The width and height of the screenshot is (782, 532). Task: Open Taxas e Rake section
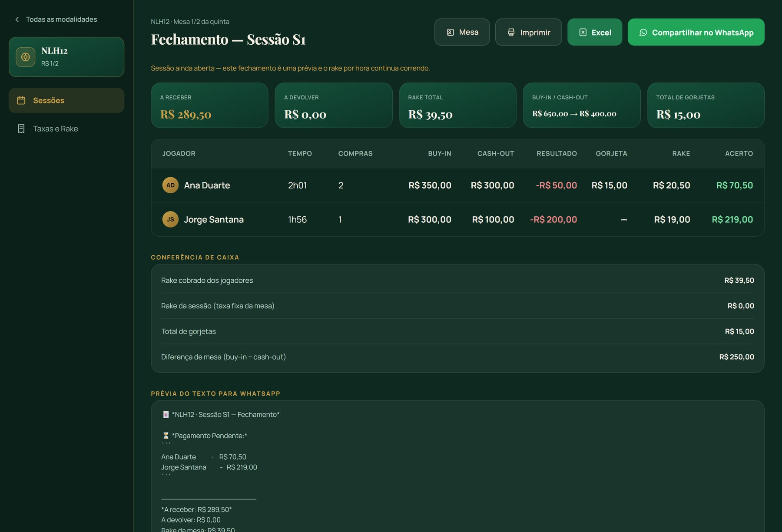click(x=66, y=129)
